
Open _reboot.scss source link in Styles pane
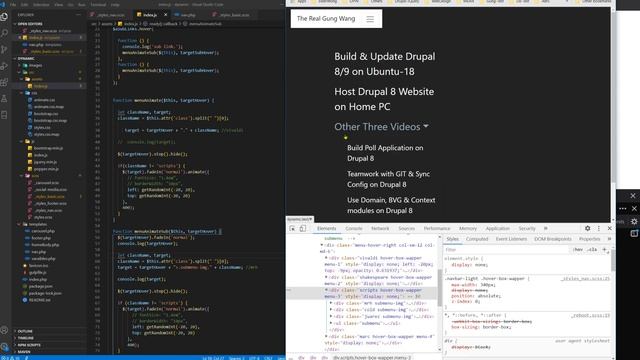click(x=590, y=316)
